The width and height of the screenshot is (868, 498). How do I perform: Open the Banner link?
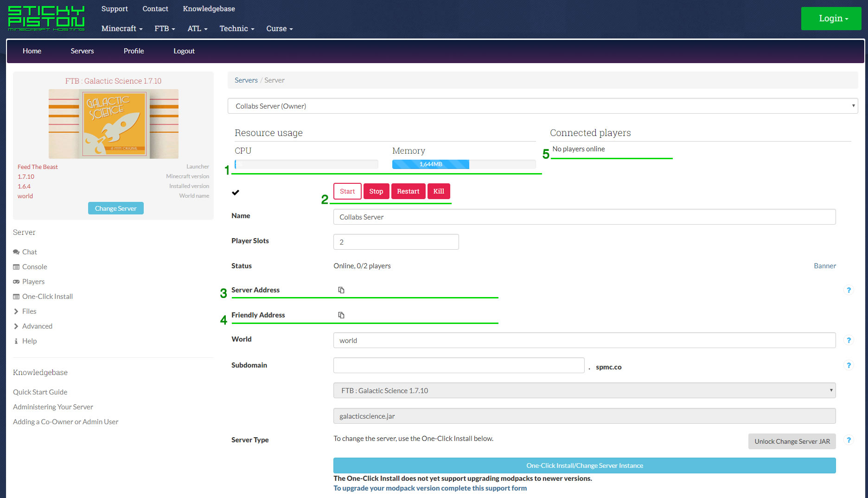click(825, 266)
